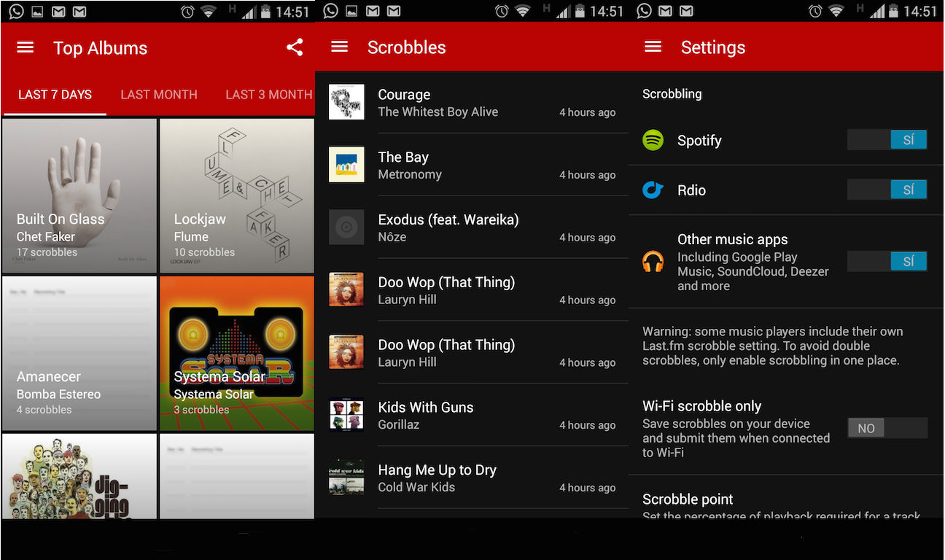Toggle Rdio scrobbling switch
945x560 pixels.
(887, 190)
